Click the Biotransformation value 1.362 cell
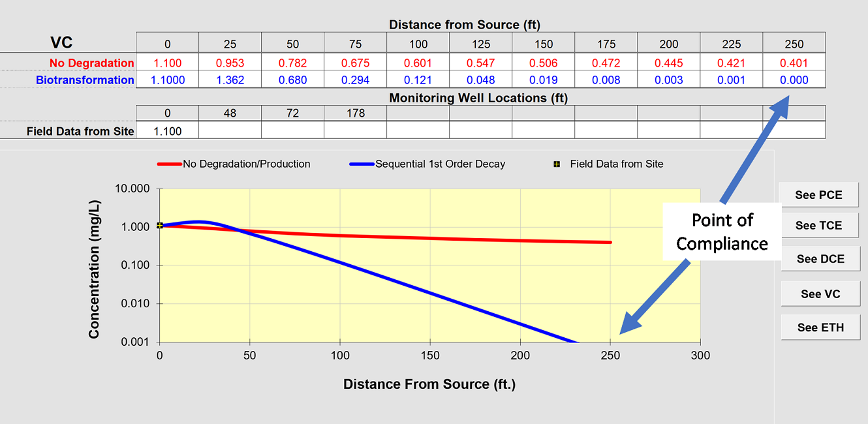Image resolution: width=868 pixels, height=424 pixels. pos(230,80)
